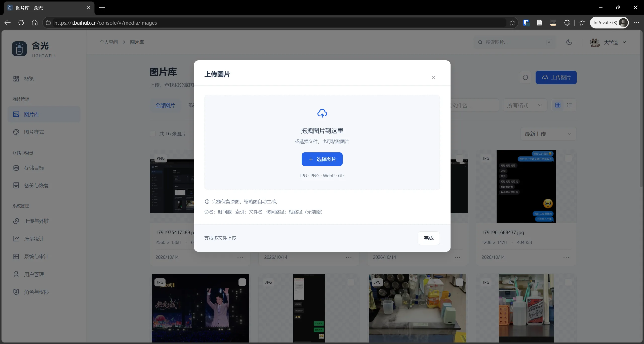Open 图片库 in the sidebar

point(44,114)
